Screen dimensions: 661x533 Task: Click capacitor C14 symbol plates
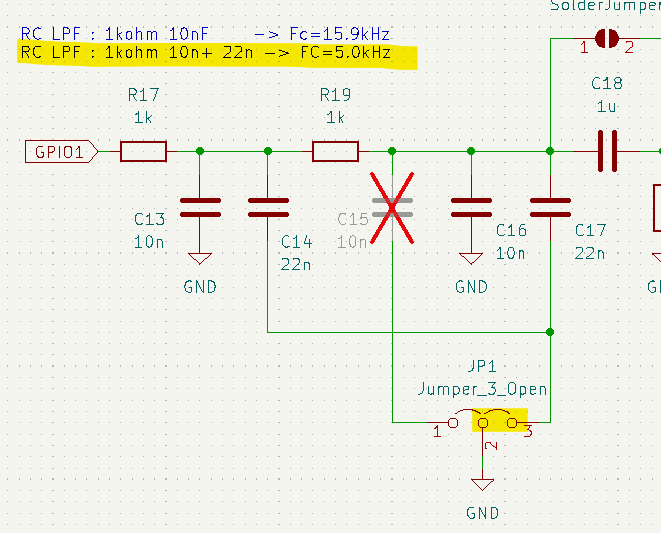tap(268, 207)
